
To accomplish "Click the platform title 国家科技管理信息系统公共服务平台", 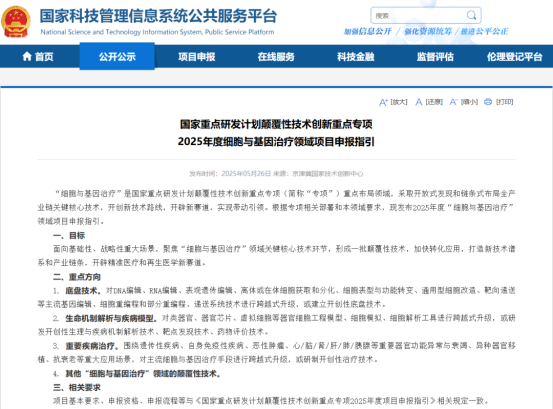I will 158,16.
